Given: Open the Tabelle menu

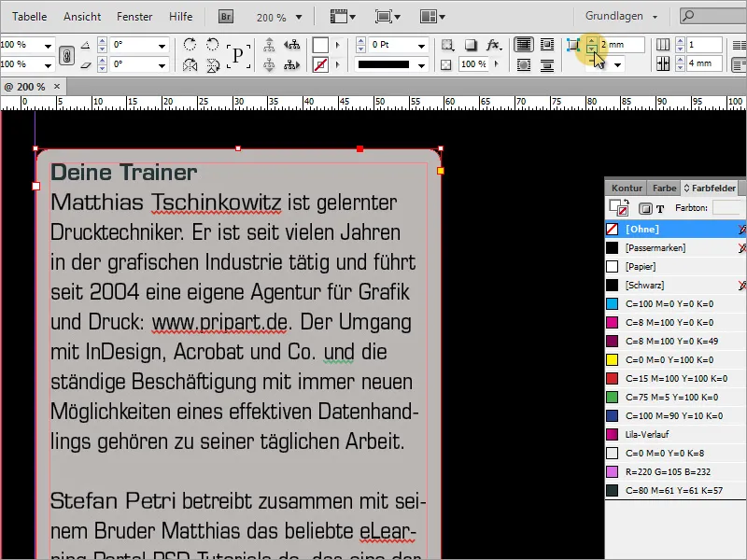Looking at the screenshot, I should [x=30, y=17].
